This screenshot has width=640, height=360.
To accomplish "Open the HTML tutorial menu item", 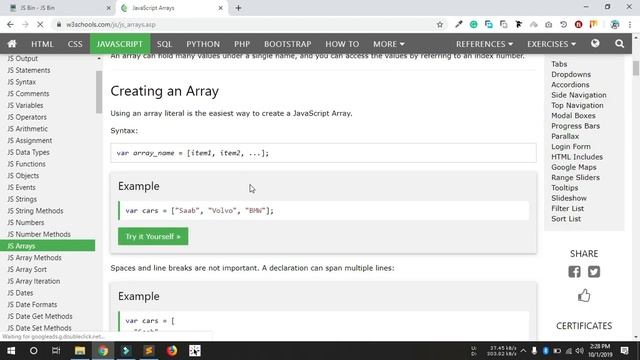I will [x=42, y=44].
